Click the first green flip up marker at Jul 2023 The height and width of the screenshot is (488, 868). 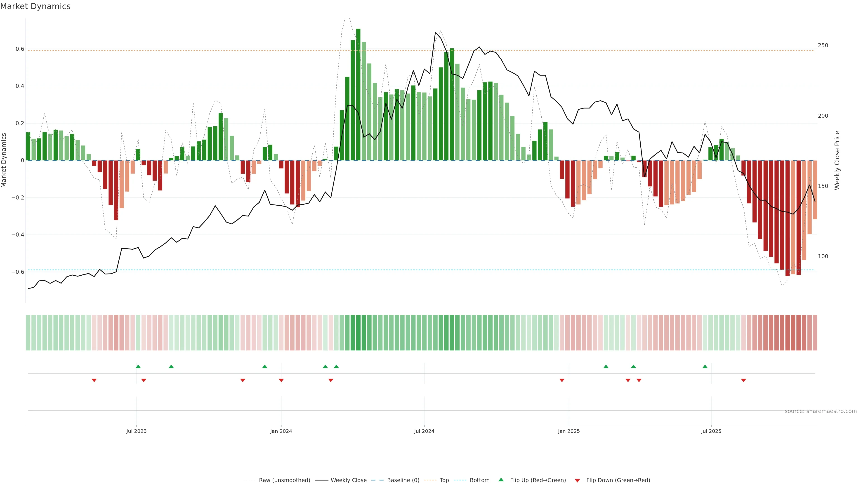[x=138, y=366]
